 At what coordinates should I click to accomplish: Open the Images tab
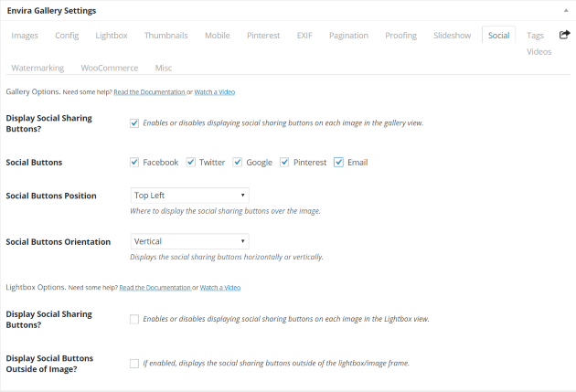[25, 36]
